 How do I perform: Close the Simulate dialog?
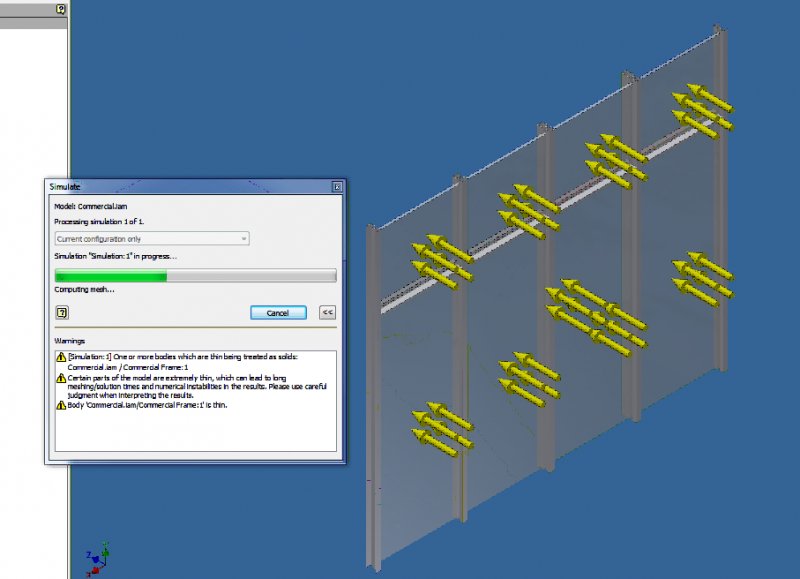tap(337, 187)
